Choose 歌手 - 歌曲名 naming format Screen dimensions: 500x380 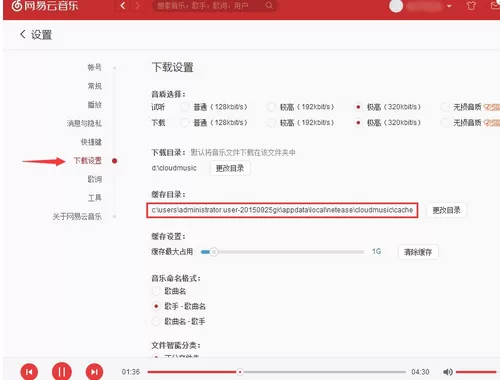point(156,306)
